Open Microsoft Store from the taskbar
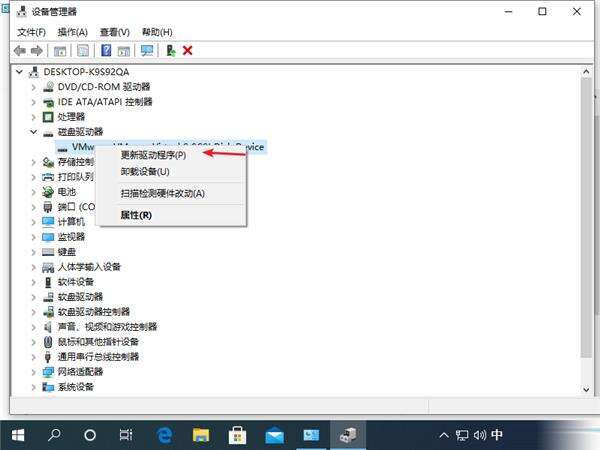 [237, 435]
